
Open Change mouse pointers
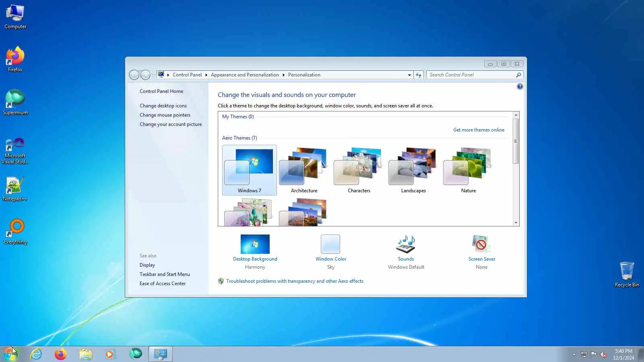coord(165,115)
